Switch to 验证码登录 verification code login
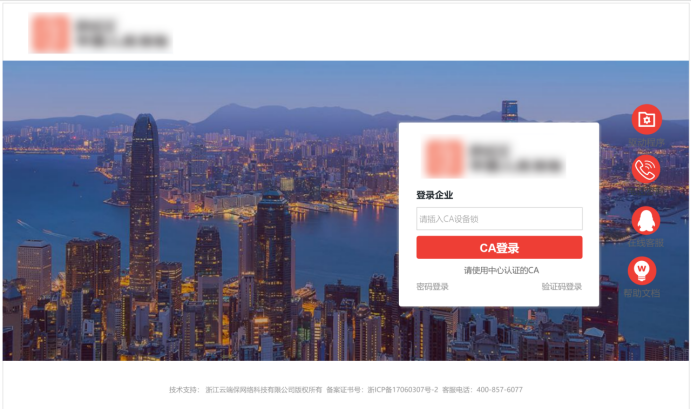Screen dimensions: 691x409 (562, 287)
